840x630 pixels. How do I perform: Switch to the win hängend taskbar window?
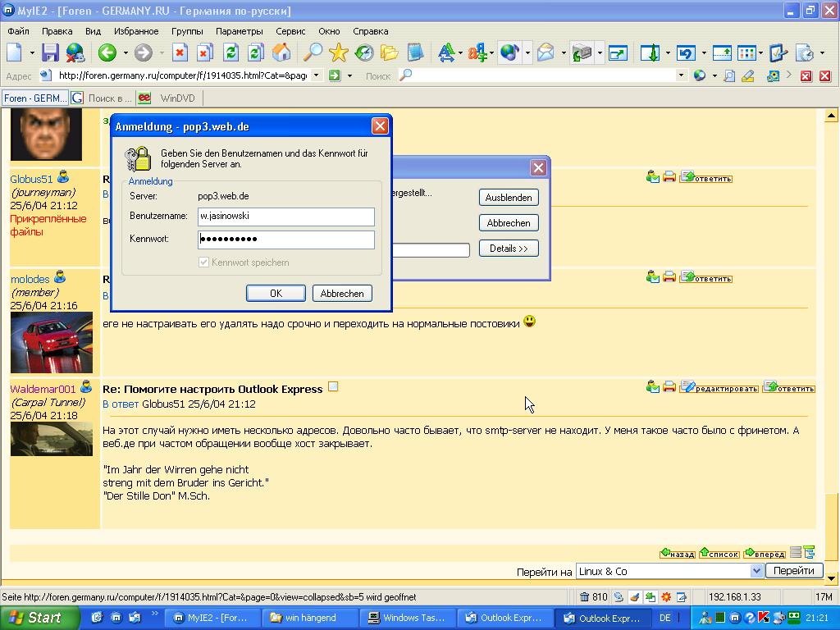(x=309, y=618)
